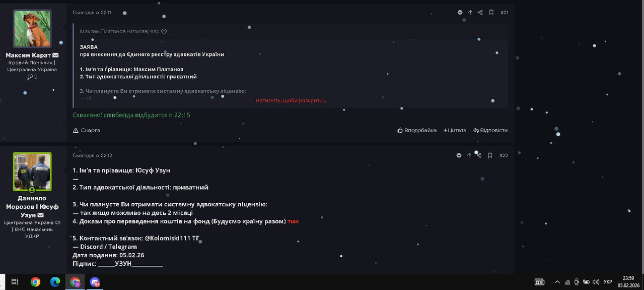Open quoted post source arrow next to 'написав(-ла)'
The height and width of the screenshot is (290, 644).
coord(164,31)
